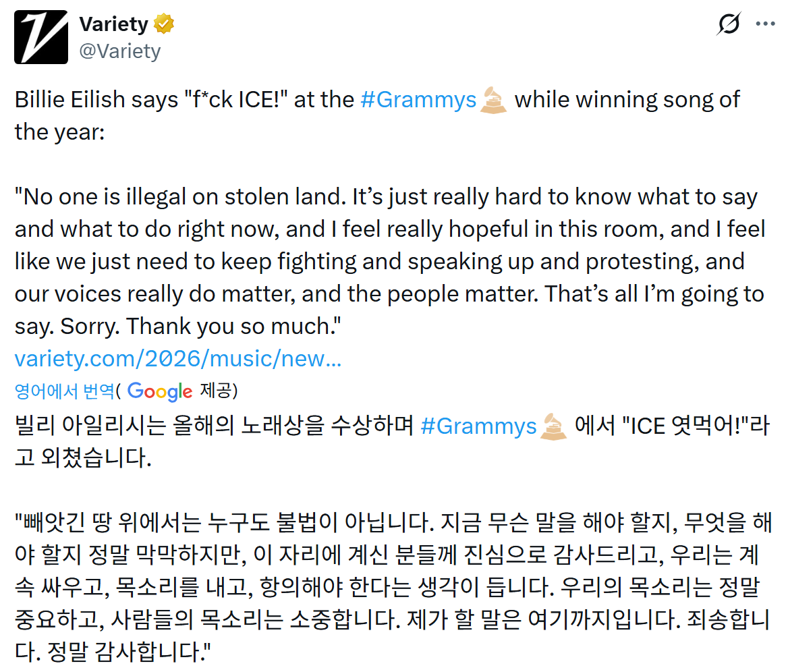Open the Variety display name profile link
This screenshot has height=672, width=788.
113,24
